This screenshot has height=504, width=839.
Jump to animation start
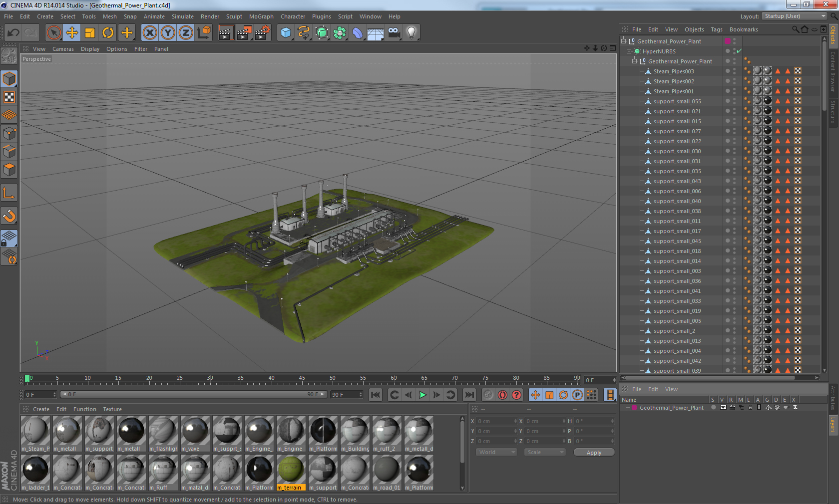coord(375,395)
